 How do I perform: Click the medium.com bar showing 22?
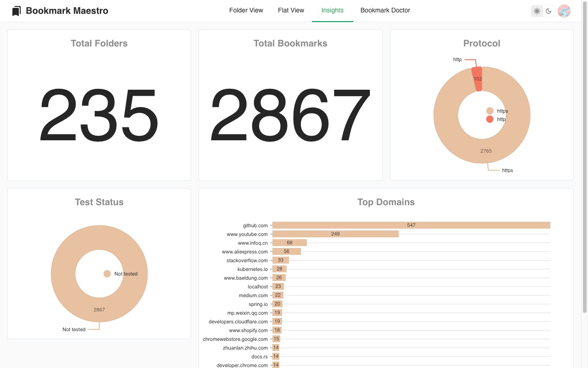[x=278, y=295]
